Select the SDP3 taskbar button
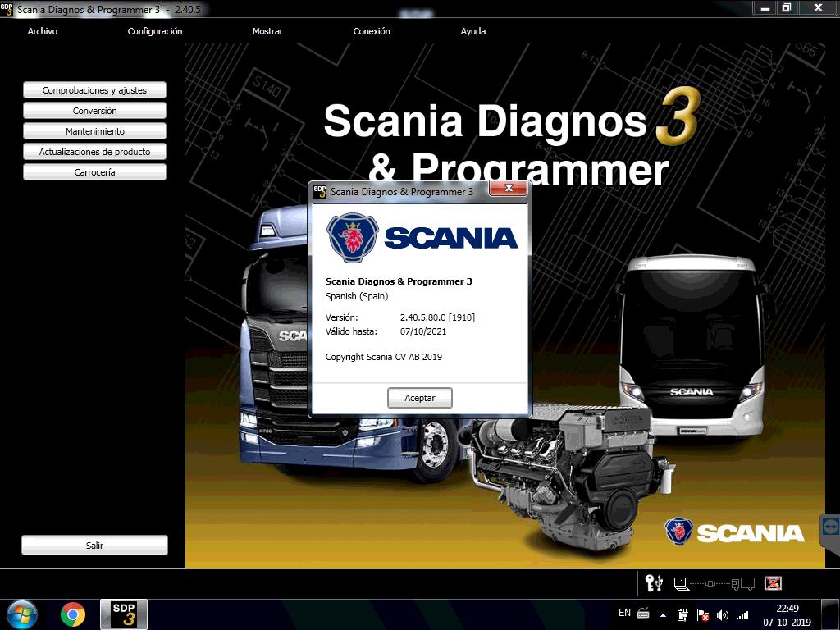Image resolution: width=840 pixels, height=630 pixels. 124,614
